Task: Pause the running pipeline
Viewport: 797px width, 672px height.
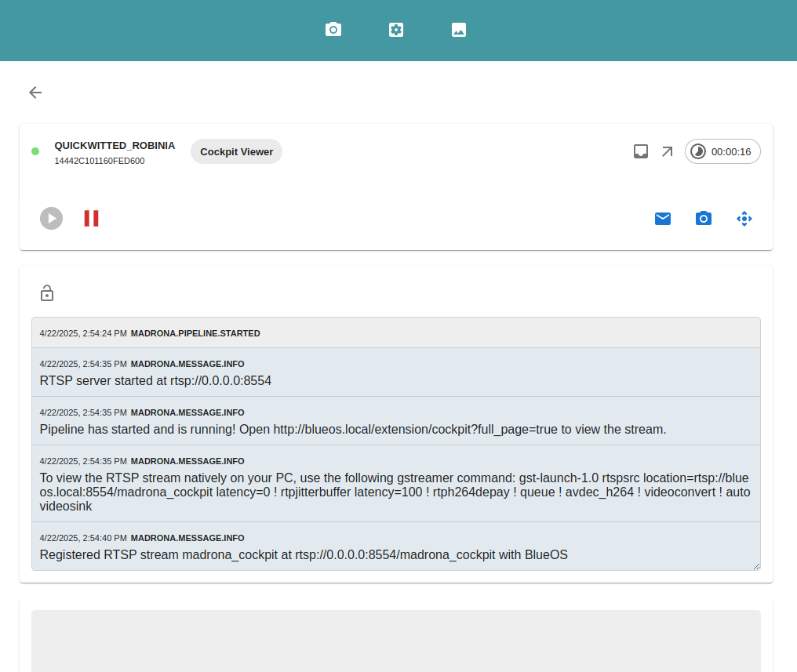Action: [92, 219]
